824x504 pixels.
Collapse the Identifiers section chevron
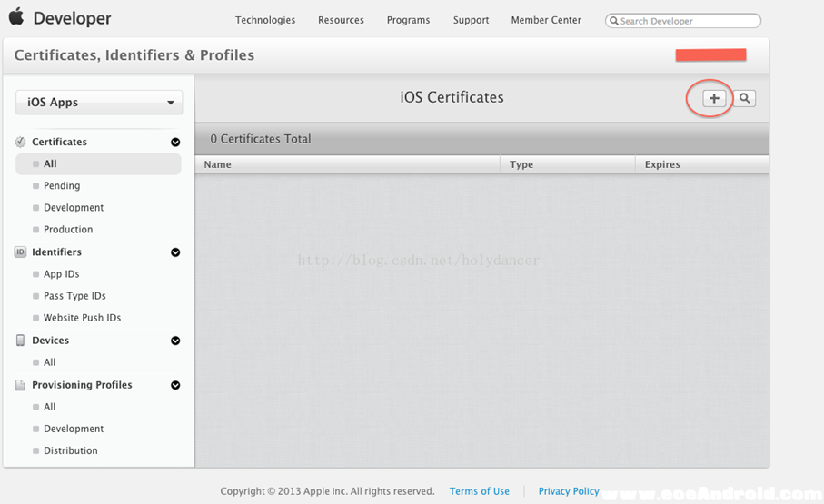(x=175, y=252)
